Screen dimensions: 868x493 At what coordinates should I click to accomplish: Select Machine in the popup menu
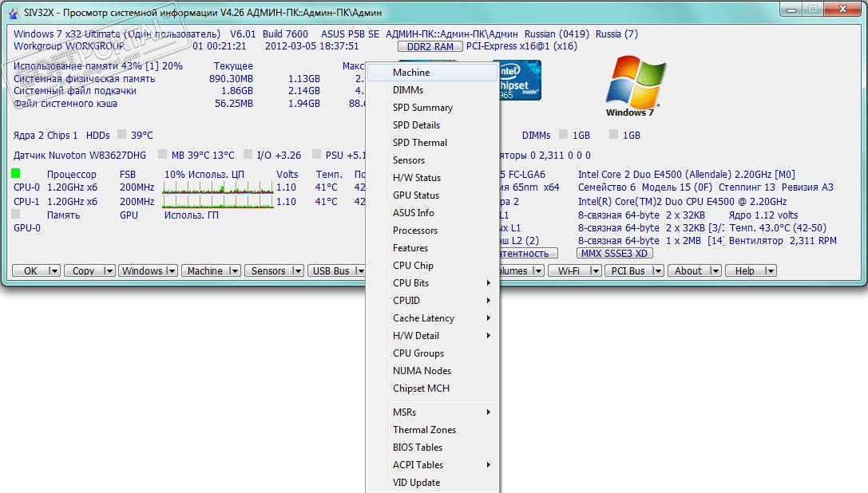click(x=432, y=73)
